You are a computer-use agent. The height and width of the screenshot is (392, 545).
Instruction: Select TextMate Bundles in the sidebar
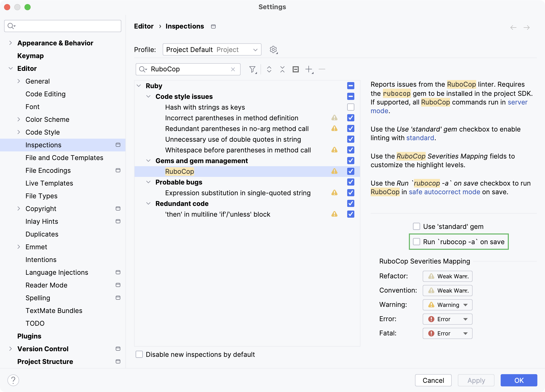[x=54, y=310]
